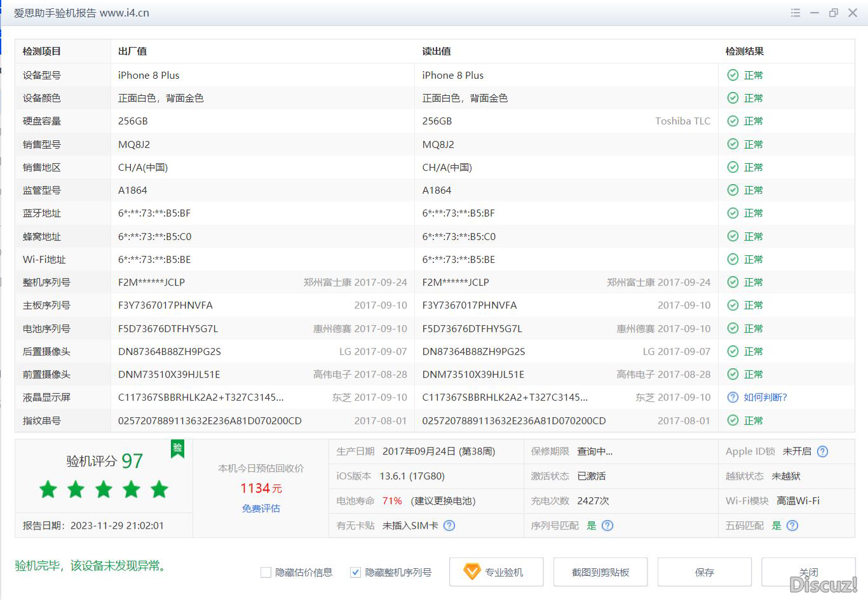The width and height of the screenshot is (868, 600).
Task: Select factory fingerprint serial 0257207889113632E236A81D070200CD
Action: tap(210, 420)
